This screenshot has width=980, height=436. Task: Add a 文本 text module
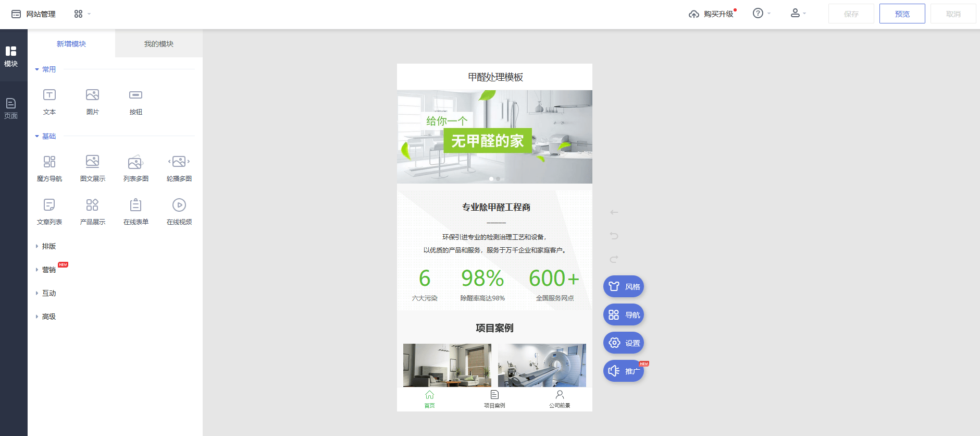(x=49, y=102)
